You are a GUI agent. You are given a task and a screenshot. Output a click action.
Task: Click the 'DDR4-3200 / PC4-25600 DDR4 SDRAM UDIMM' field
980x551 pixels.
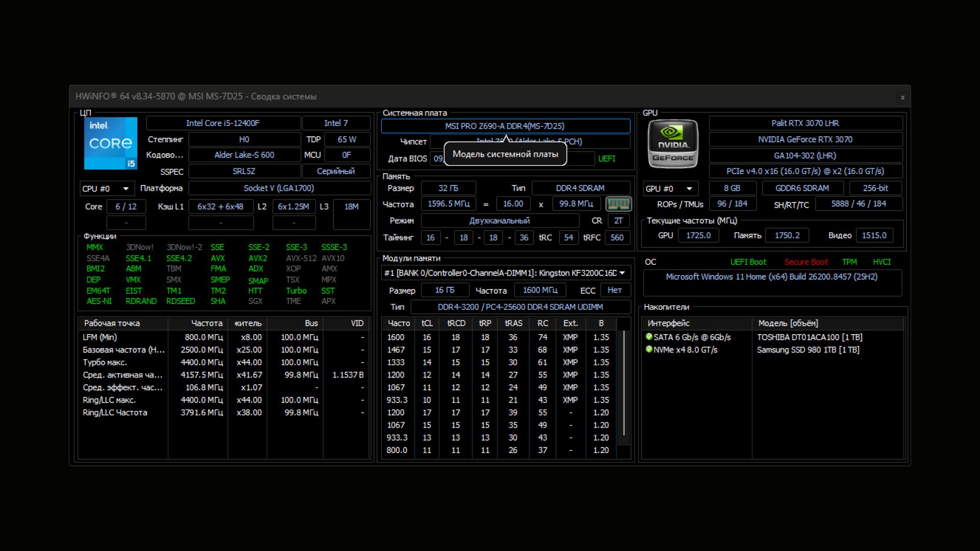point(520,307)
